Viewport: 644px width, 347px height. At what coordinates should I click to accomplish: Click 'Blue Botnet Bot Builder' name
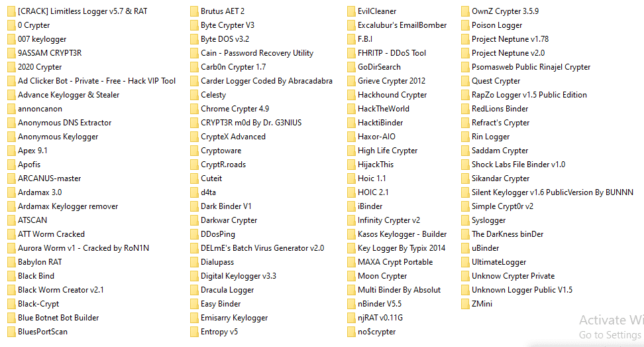tap(58, 318)
